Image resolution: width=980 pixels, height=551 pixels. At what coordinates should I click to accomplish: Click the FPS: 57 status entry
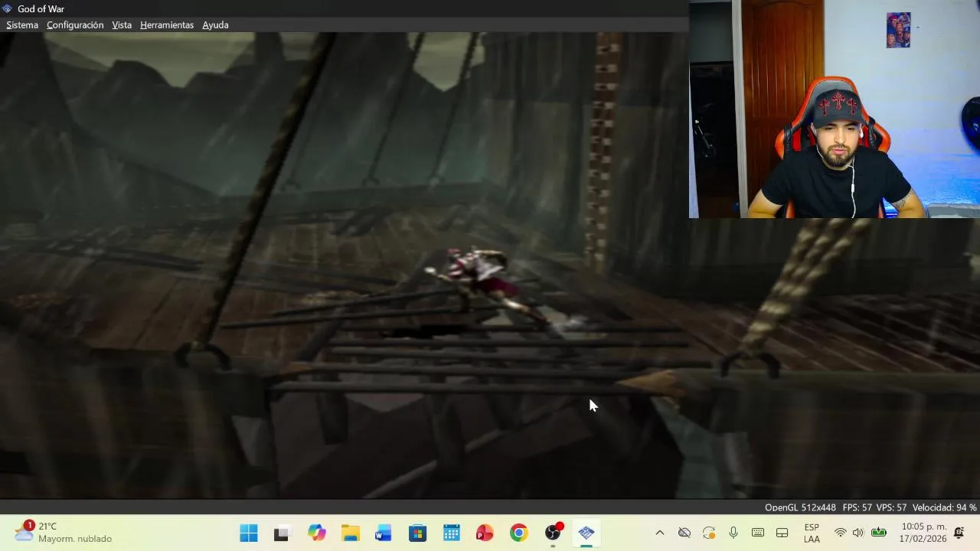click(x=857, y=507)
